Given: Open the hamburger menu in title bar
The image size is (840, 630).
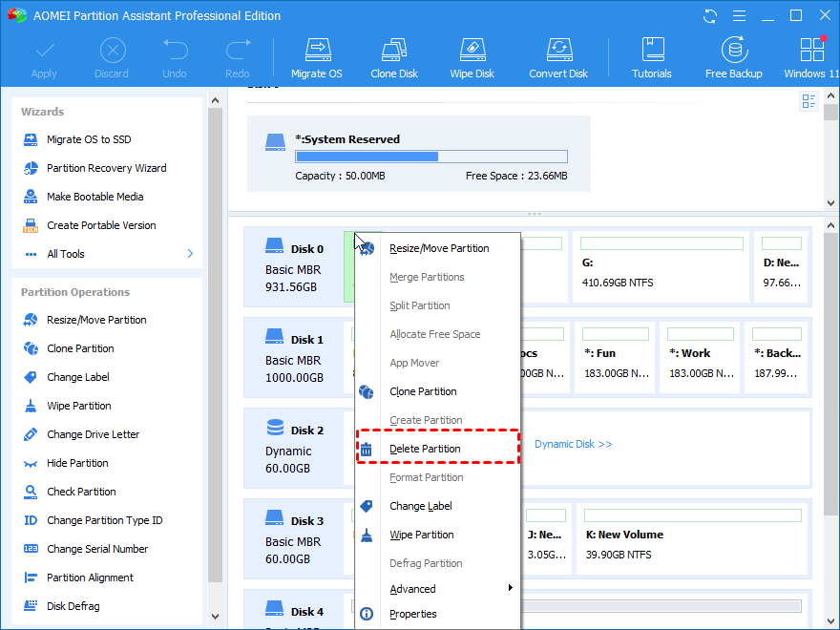Looking at the screenshot, I should coord(739,16).
